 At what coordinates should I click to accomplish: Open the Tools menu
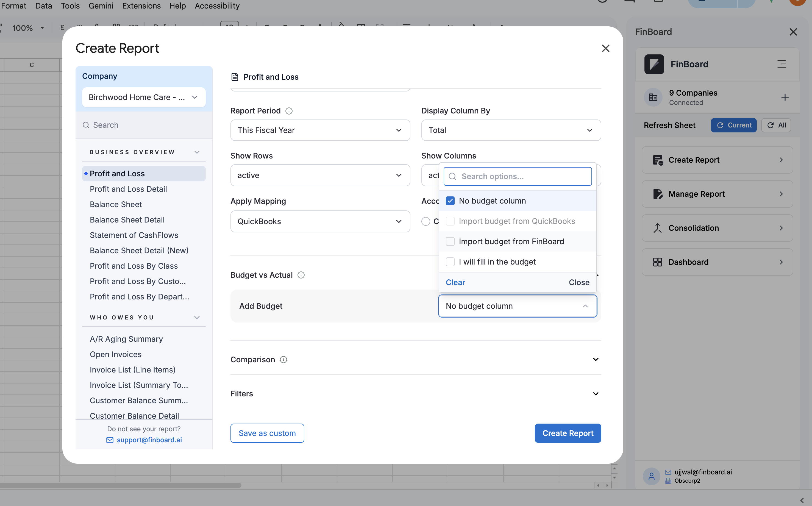70,6
